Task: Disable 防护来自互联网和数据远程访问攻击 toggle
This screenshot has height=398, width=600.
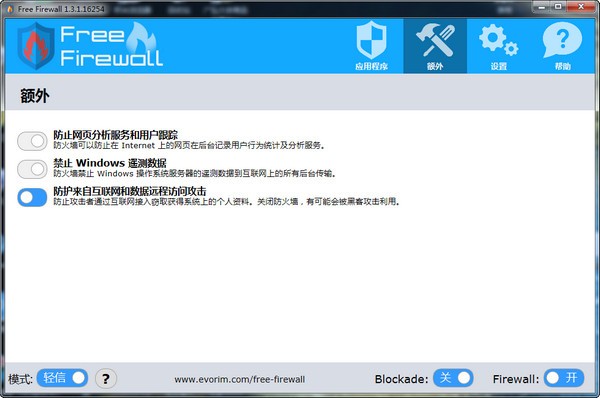Action: click(32, 197)
